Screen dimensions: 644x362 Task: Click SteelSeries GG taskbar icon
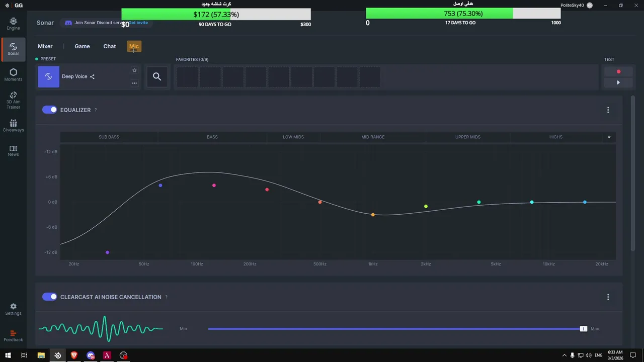pos(58,355)
